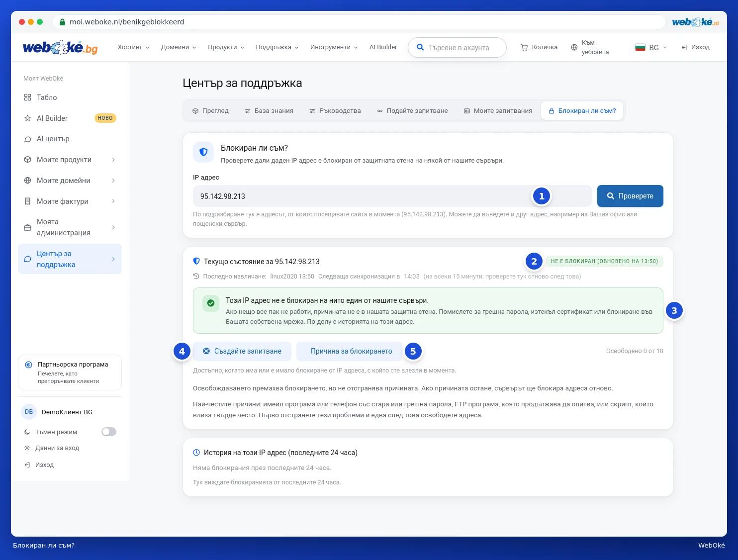This screenshot has height=560, width=738.
Task: Click the search magnifier icon in header
Action: click(x=420, y=47)
